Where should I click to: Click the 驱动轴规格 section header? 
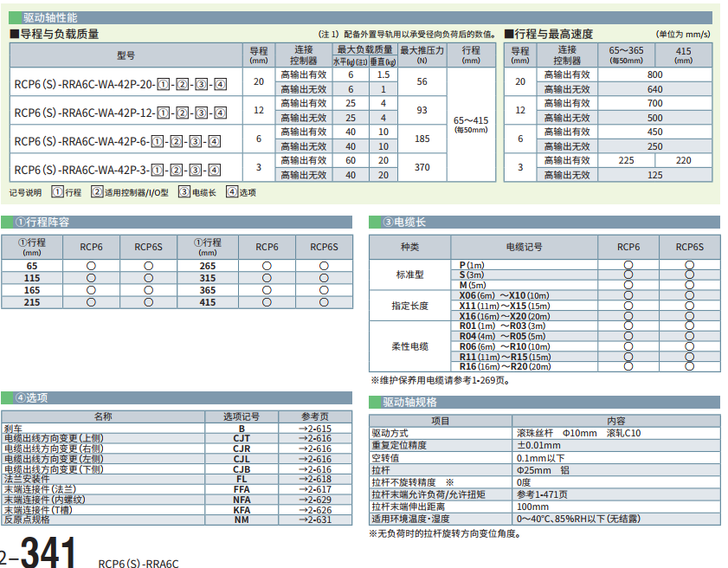[x=544, y=403]
